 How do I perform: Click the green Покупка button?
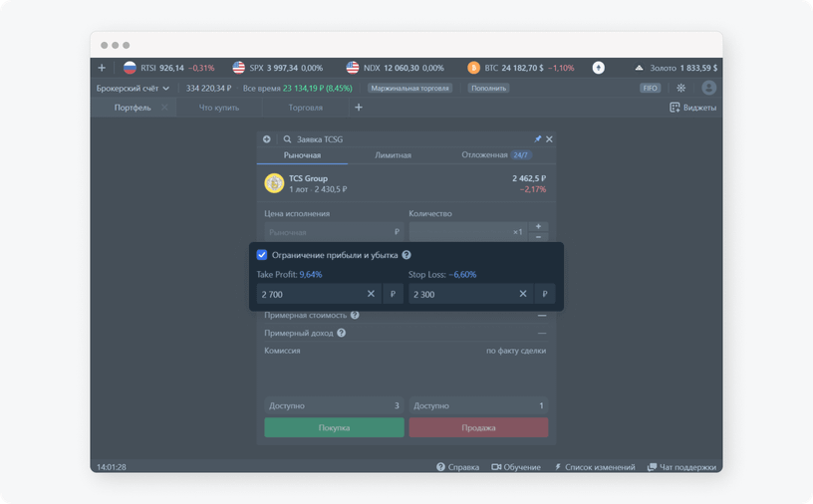point(334,427)
